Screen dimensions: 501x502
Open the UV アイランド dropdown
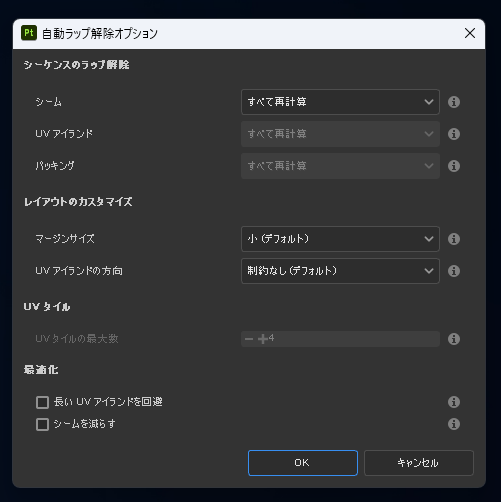[x=340, y=134]
